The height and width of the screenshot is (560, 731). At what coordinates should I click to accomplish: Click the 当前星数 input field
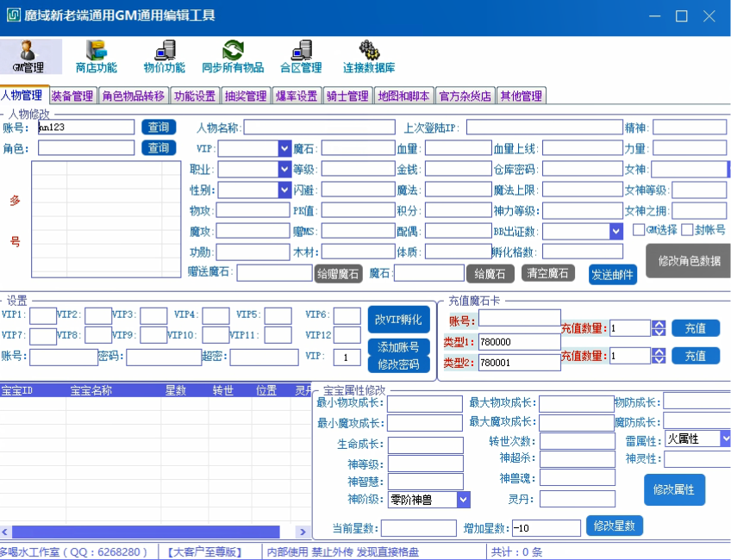tap(419, 528)
